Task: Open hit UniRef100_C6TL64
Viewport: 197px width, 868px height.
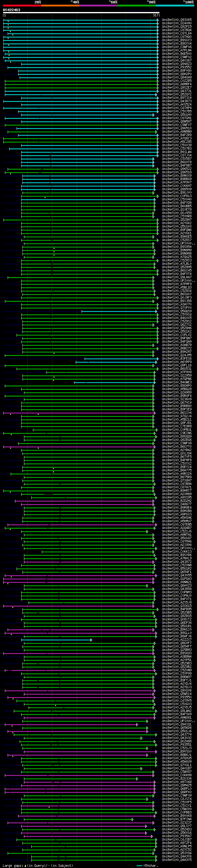Action: pos(177,33)
